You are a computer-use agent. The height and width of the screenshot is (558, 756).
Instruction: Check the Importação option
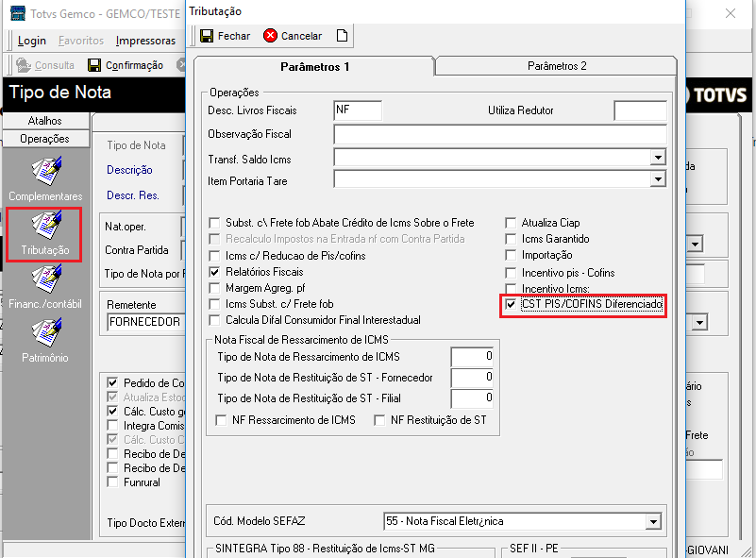click(x=511, y=255)
